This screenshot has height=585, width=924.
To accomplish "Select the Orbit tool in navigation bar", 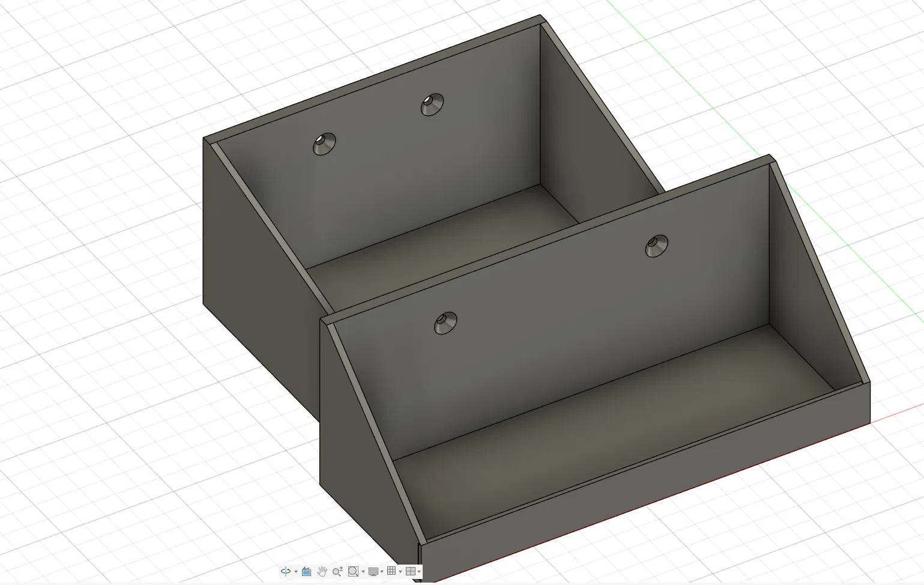I will pyautogui.click(x=286, y=571).
